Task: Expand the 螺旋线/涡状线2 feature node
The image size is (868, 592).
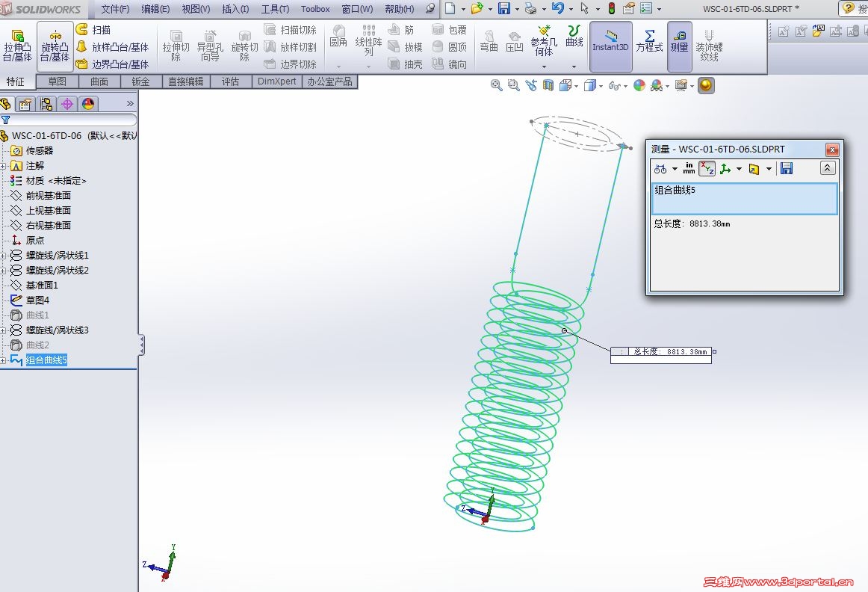Action: click(3, 271)
